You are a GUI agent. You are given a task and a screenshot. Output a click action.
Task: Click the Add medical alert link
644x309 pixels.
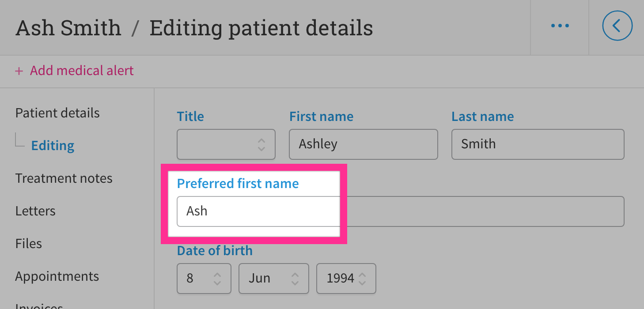tap(81, 71)
